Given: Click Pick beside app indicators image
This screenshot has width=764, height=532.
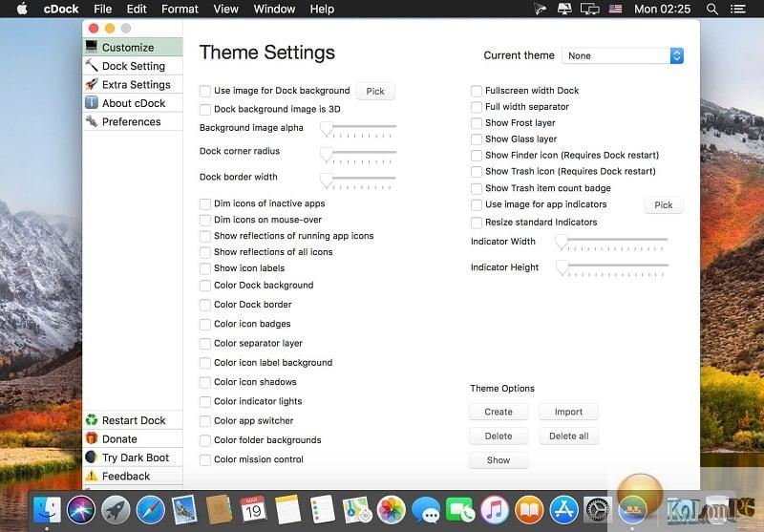Looking at the screenshot, I should point(663,205).
